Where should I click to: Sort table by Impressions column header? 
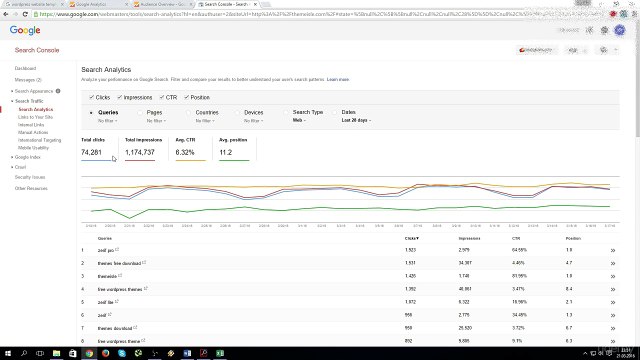pos(469,238)
